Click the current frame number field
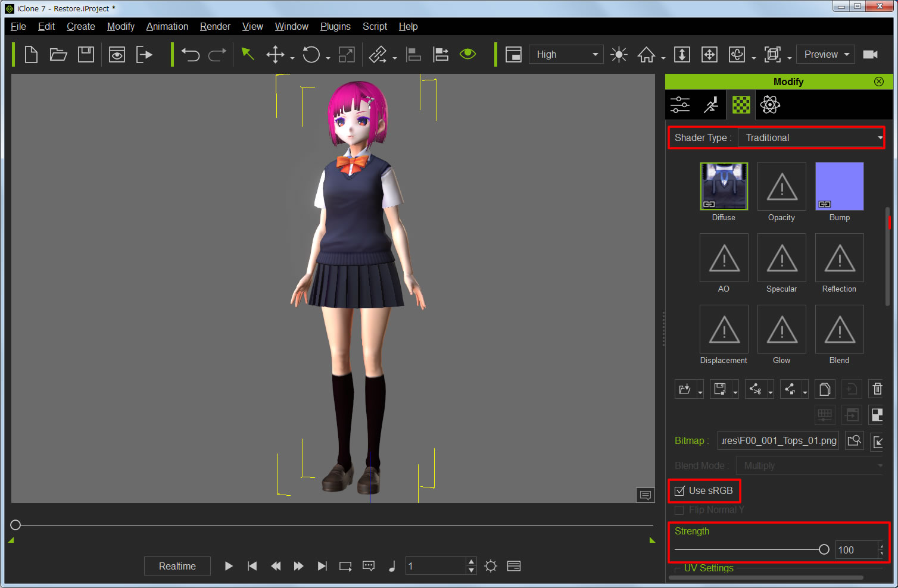The image size is (898, 588). (x=436, y=566)
